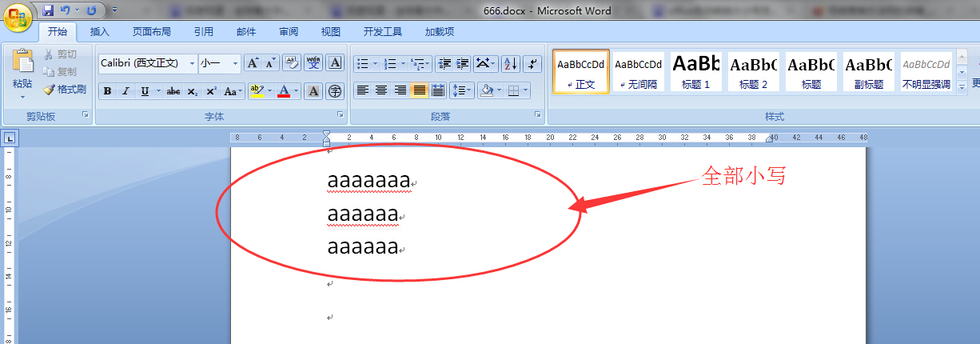
Task: Toggle character shading
Action: pos(314,91)
